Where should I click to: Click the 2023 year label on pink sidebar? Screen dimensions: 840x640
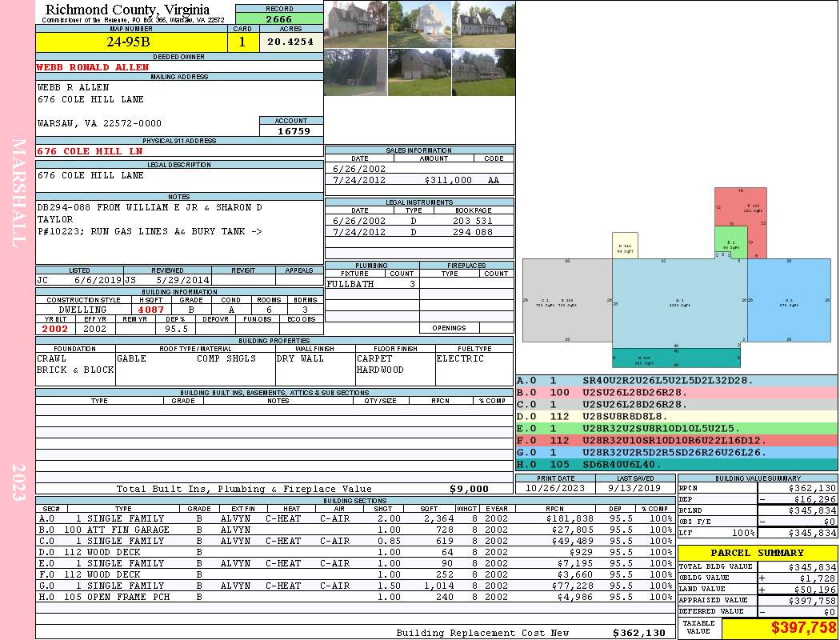(x=18, y=482)
